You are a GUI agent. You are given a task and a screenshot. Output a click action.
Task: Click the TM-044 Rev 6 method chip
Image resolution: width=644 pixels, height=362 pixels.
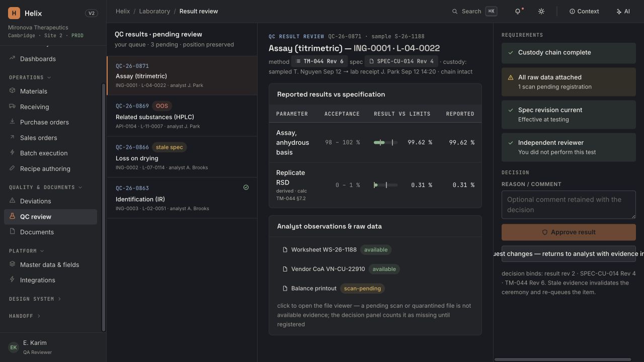pyautogui.click(x=319, y=61)
